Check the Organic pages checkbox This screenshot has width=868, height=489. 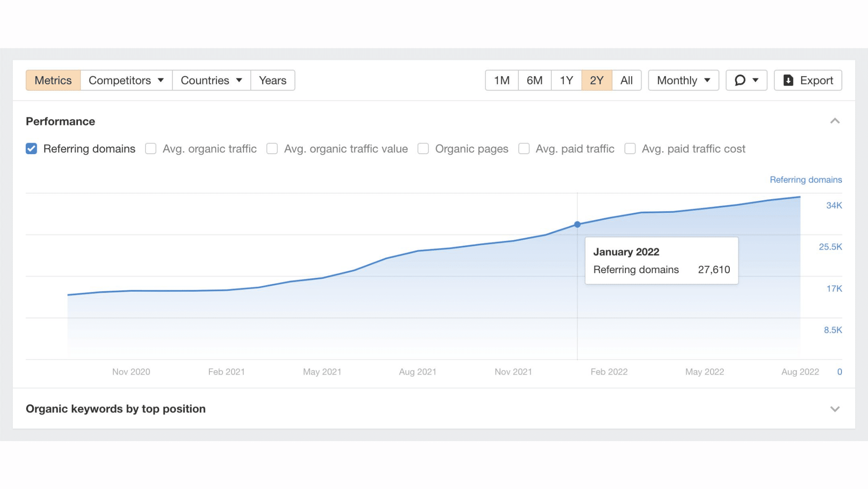423,149
